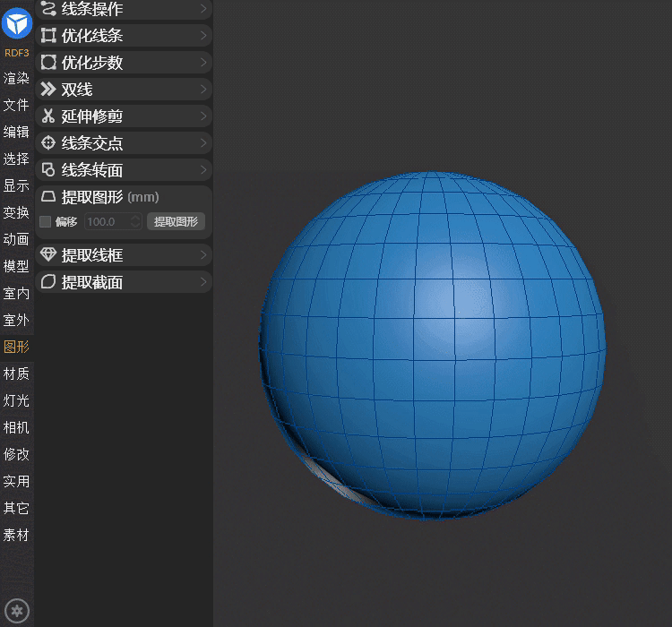Viewport: 672px width, 627px height.
Task: Open the settings gear at sidebar bottom
Action: click(17, 611)
